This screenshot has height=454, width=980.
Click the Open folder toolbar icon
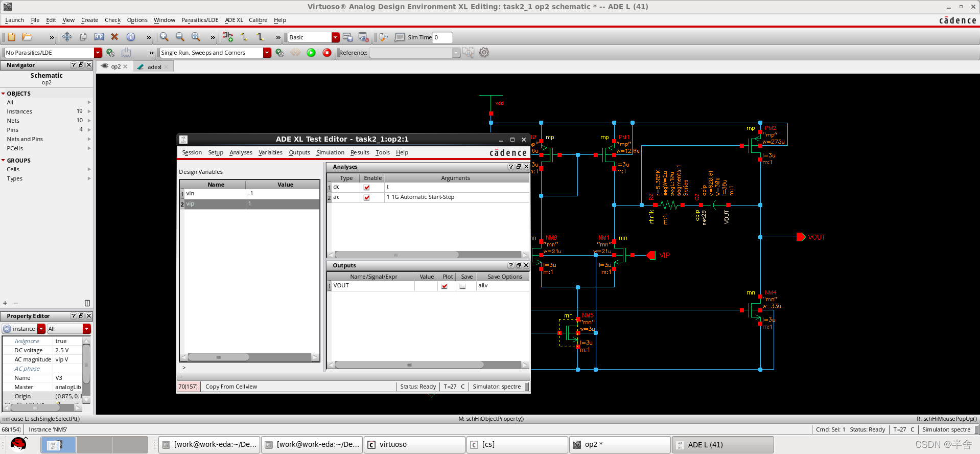pos(28,37)
